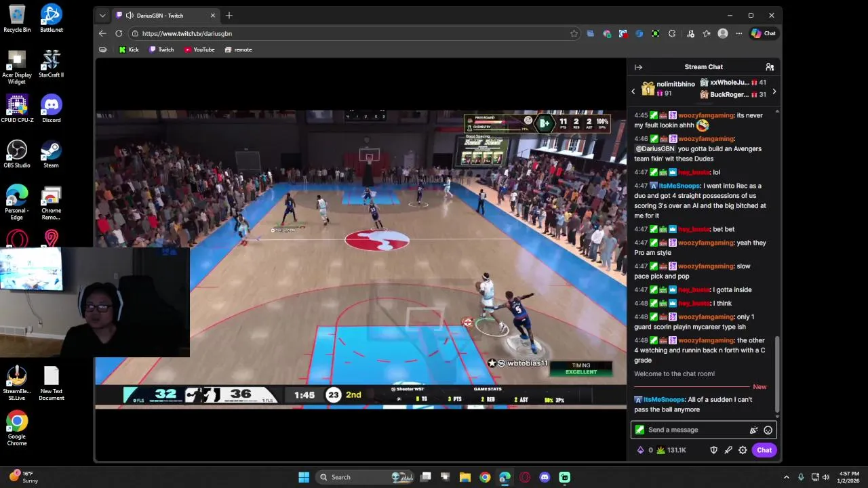Open the moderator shield tools
This screenshot has width=868, height=488.
[x=713, y=450]
